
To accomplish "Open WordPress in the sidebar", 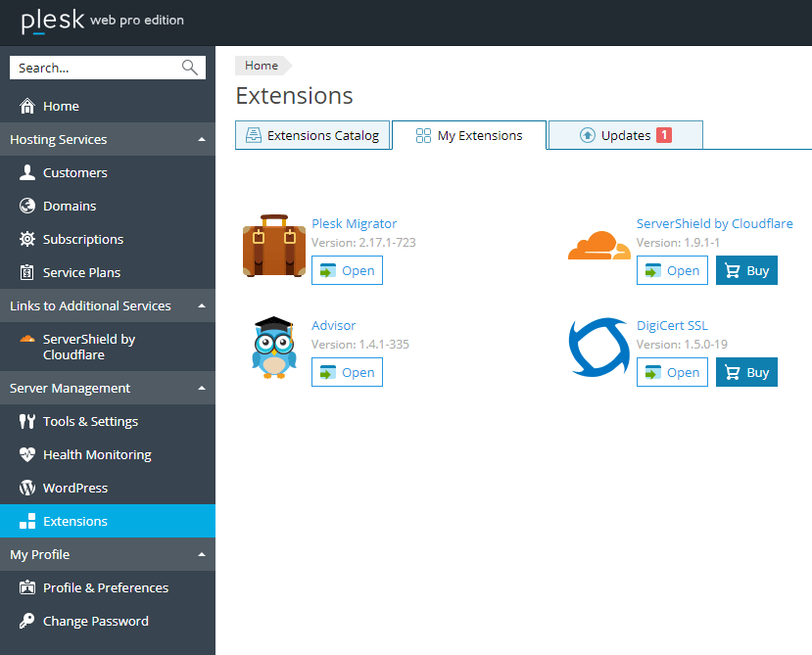I will click(75, 488).
